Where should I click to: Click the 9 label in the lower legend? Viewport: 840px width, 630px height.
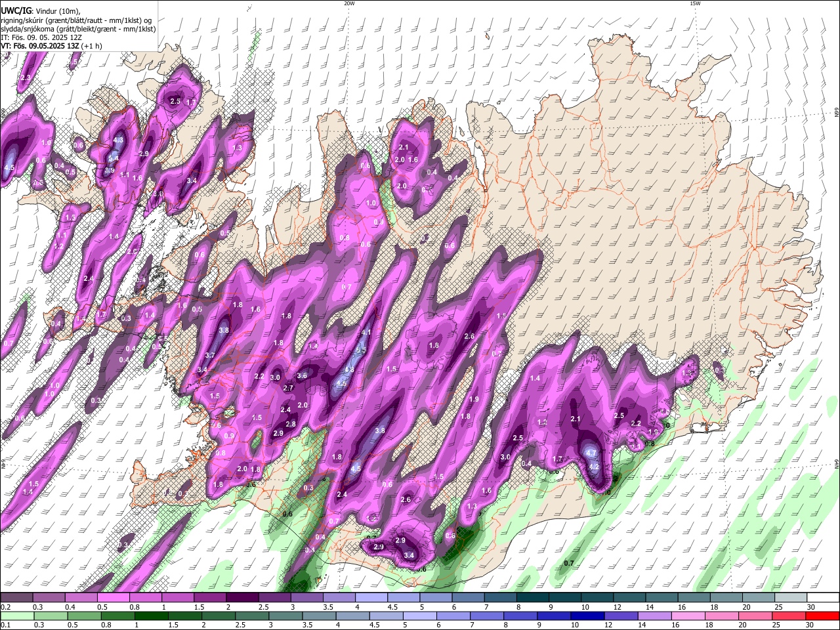tap(539, 625)
